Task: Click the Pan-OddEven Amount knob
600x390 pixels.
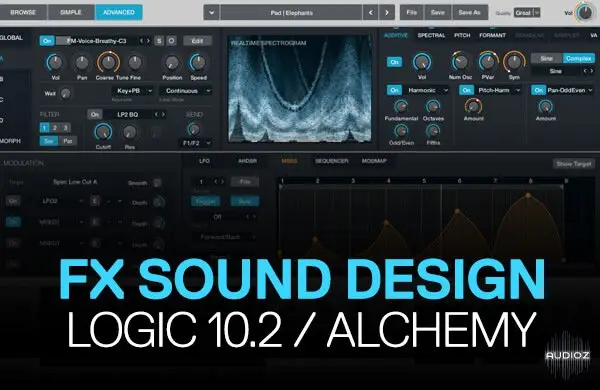Action: click(x=546, y=106)
